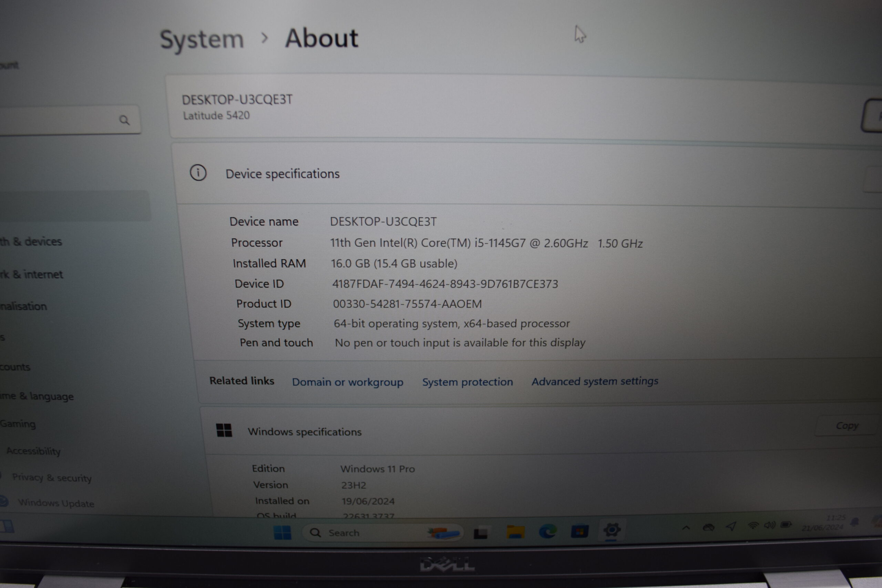
Task: Open Advanced system settings link
Action: 595,381
